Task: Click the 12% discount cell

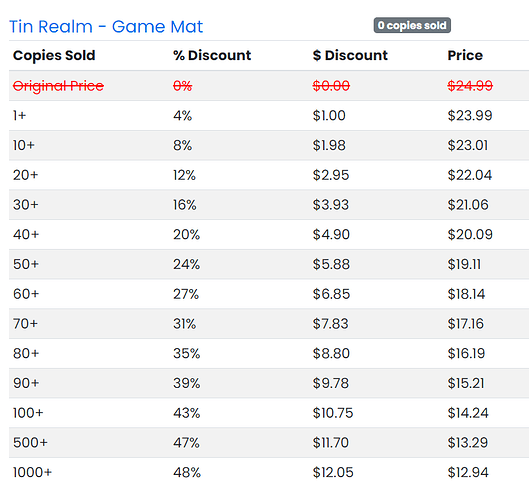Action: point(184,175)
